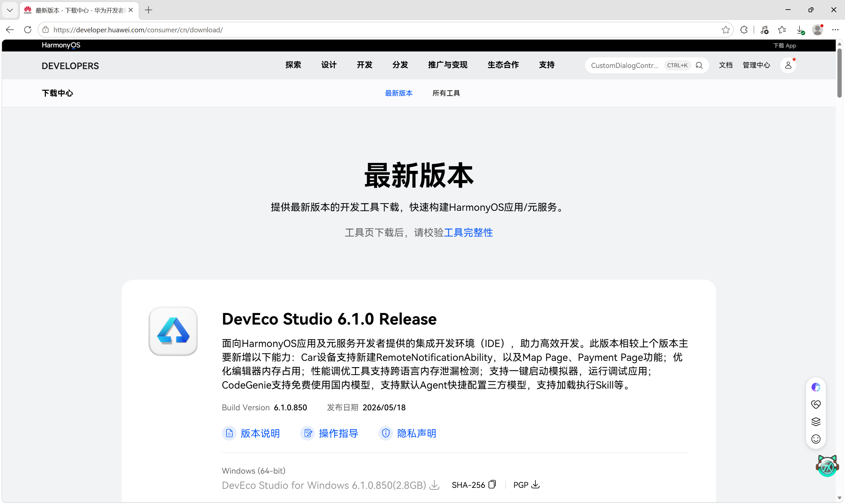This screenshot has width=845, height=504.
Task: Open the 分发 navigation menu
Action: tap(400, 65)
